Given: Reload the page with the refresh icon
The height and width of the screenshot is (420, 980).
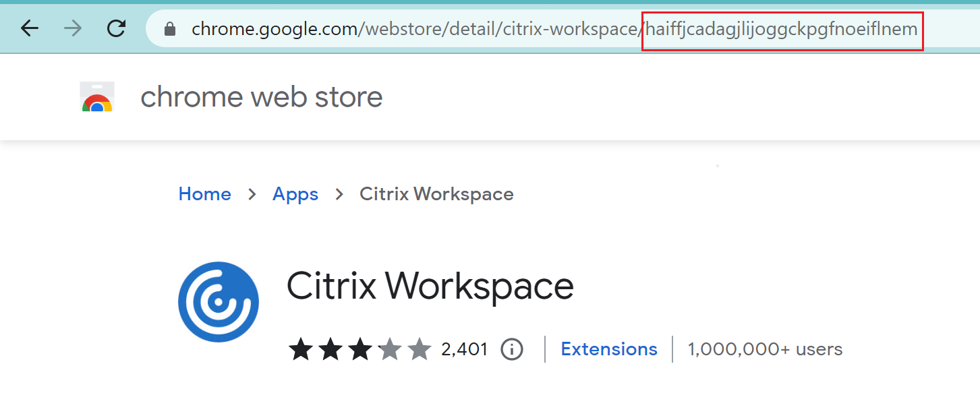Looking at the screenshot, I should click(117, 28).
